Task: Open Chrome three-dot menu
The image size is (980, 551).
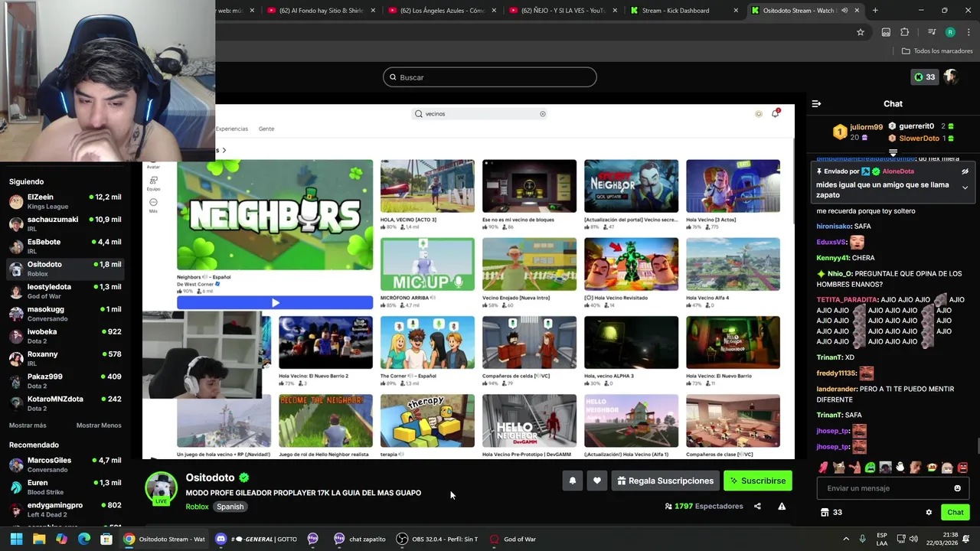Action: [x=969, y=32]
